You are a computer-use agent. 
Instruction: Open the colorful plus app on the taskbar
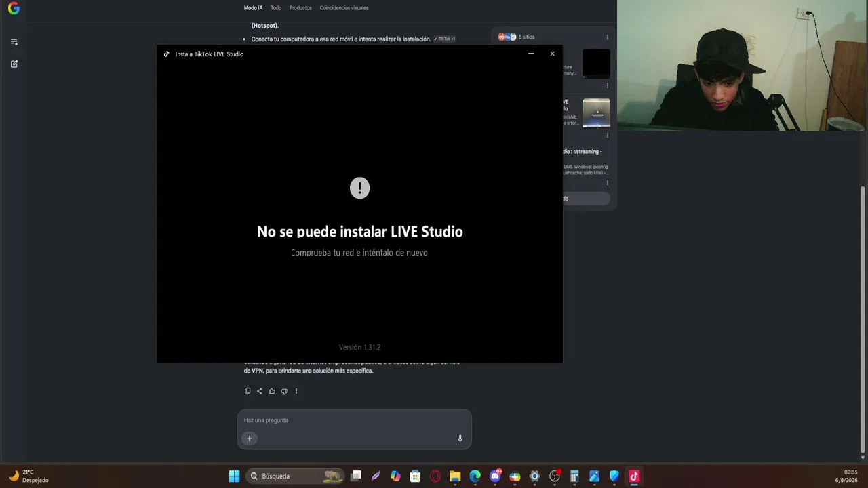(x=515, y=476)
